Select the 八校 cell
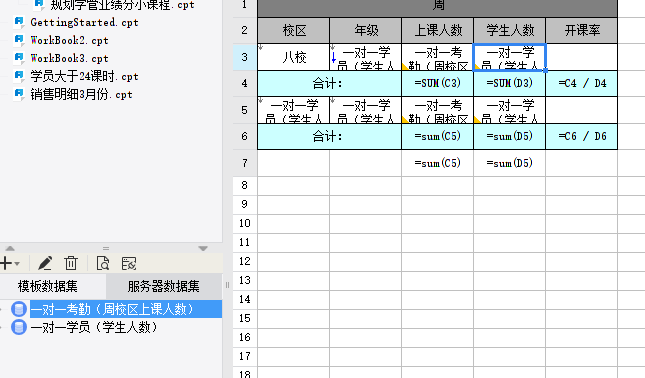The height and width of the screenshot is (378, 645). click(293, 57)
